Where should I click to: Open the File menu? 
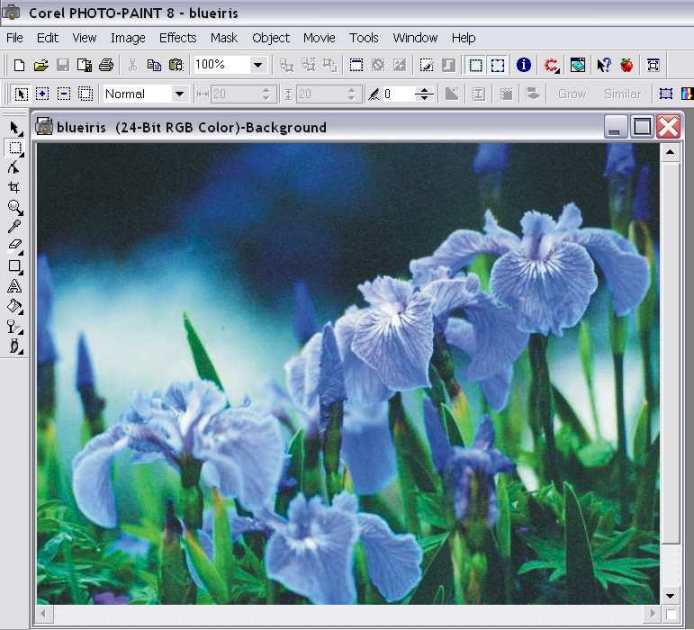tap(15, 38)
